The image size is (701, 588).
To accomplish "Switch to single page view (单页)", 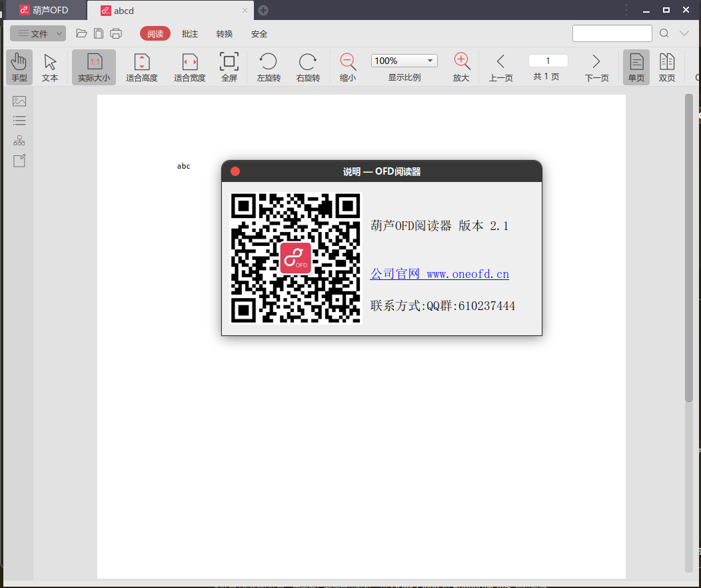I will point(636,67).
